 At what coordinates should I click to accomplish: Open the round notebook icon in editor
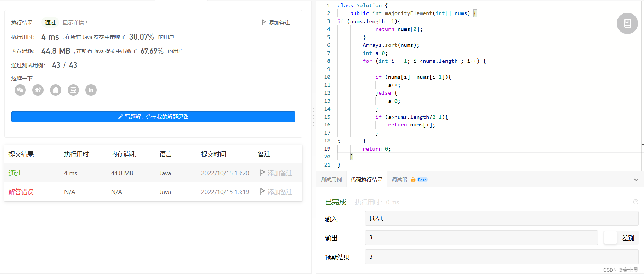[x=627, y=23]
